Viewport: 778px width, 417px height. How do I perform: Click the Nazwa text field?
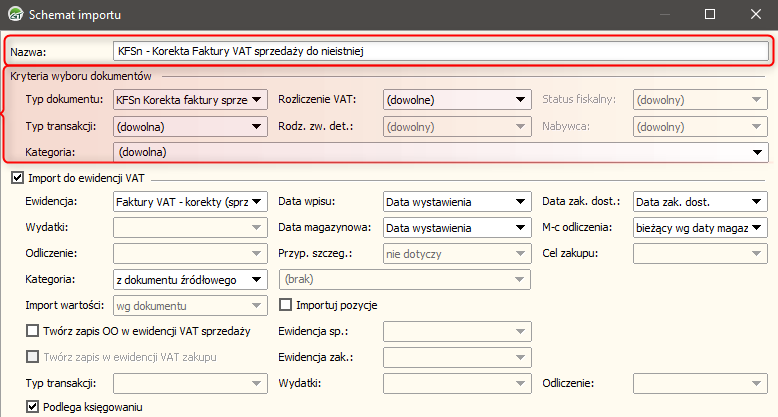tap(441, 51)
